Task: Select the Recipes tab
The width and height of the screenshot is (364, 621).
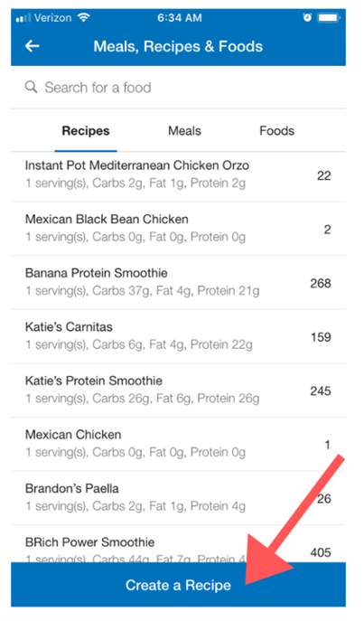Action: point(86,131)
